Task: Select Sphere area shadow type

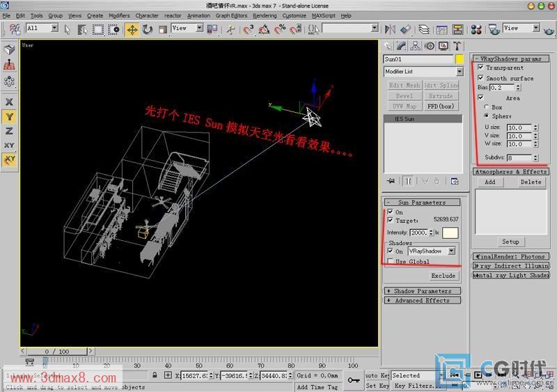Action: (486, 116)
